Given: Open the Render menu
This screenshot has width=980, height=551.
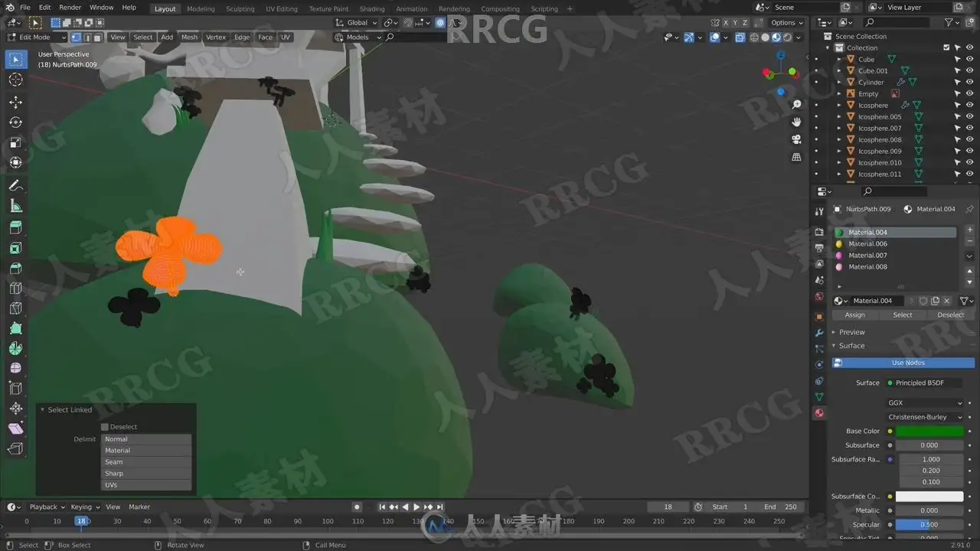Looking at the screenshot, I should 70,8.
